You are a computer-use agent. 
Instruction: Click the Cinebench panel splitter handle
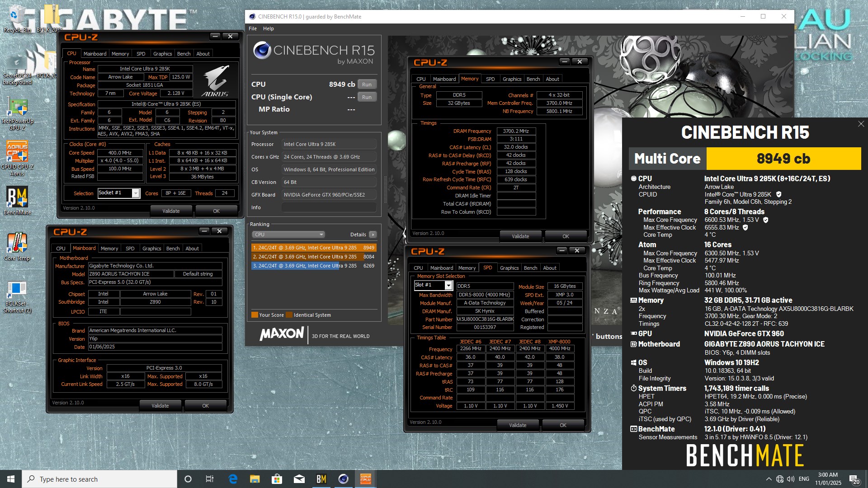(x=385, y=190)
